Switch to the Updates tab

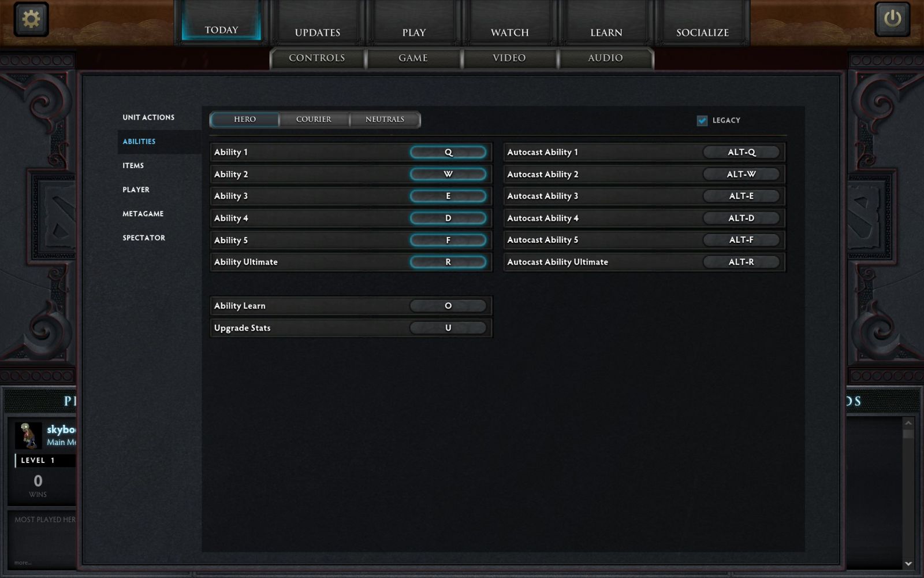(318, 23)
